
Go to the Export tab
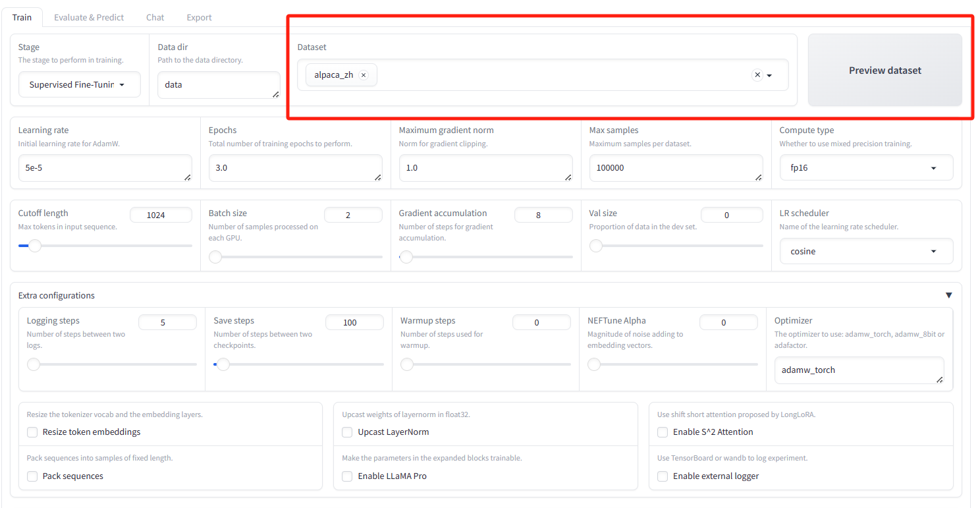pos(199,18)
